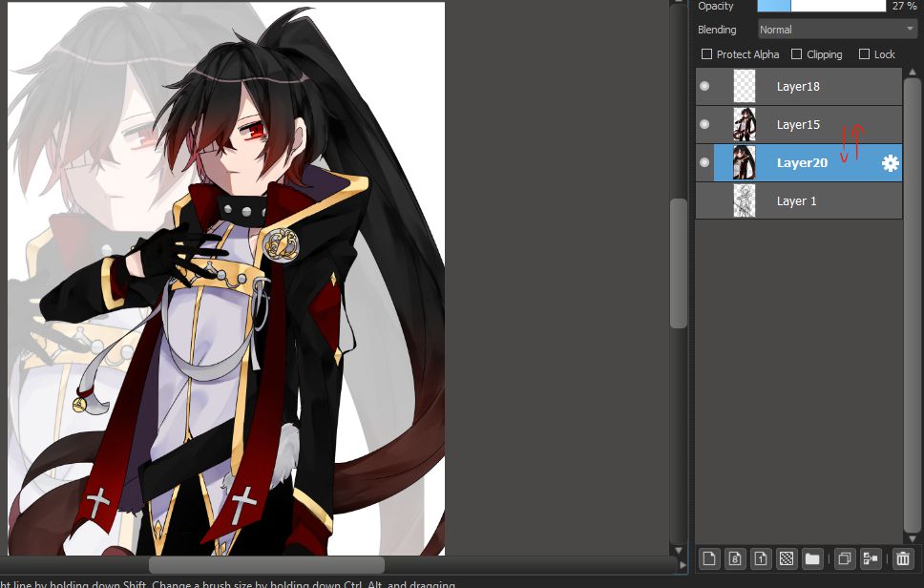
Task: Hide Layer15 using its visibility dot
Action: pyautogui.click(x=704, y=125)
